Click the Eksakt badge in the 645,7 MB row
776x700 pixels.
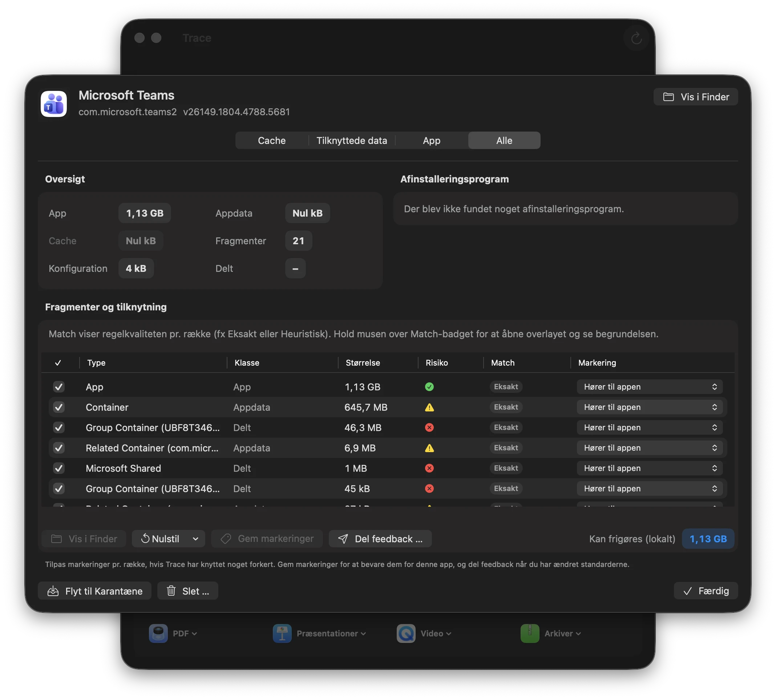pyautogui.click(x=506, y=407)
